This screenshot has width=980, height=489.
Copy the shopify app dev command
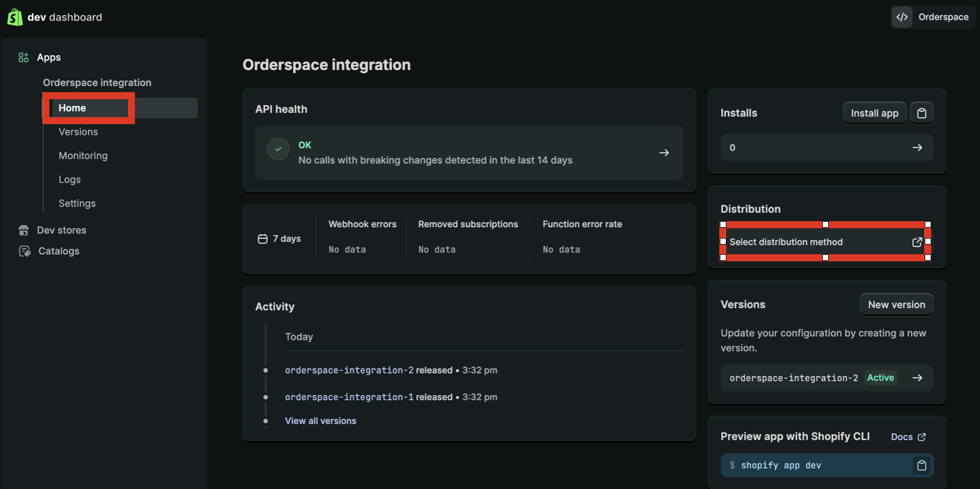(921, 465)
